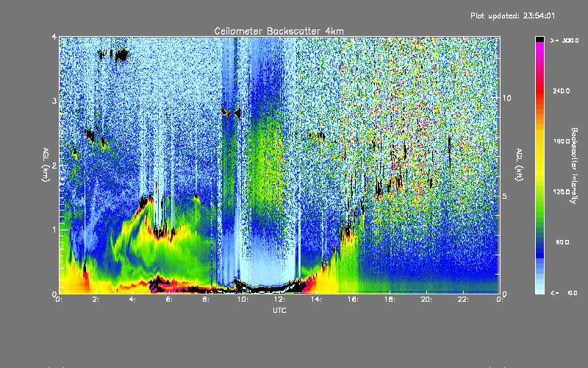588x368 pixels.
Task: Click the "60.0" colorbar value
Action: click(x=562, y=242)
